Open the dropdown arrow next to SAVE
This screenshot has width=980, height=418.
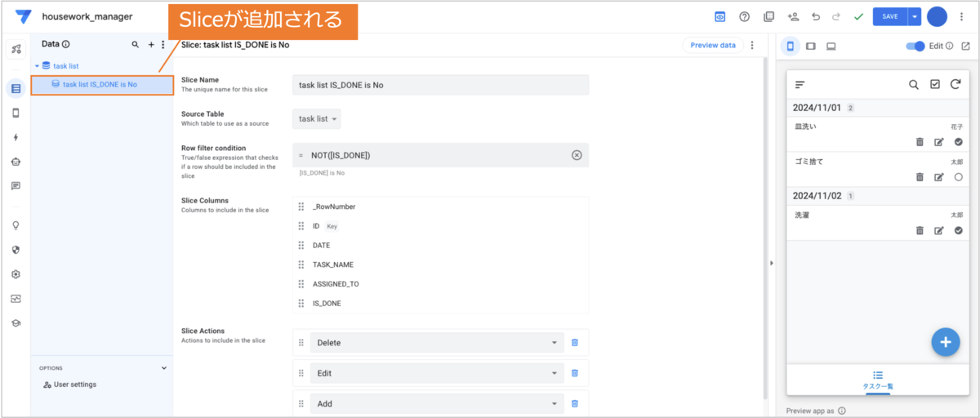[x=915, y=16]
